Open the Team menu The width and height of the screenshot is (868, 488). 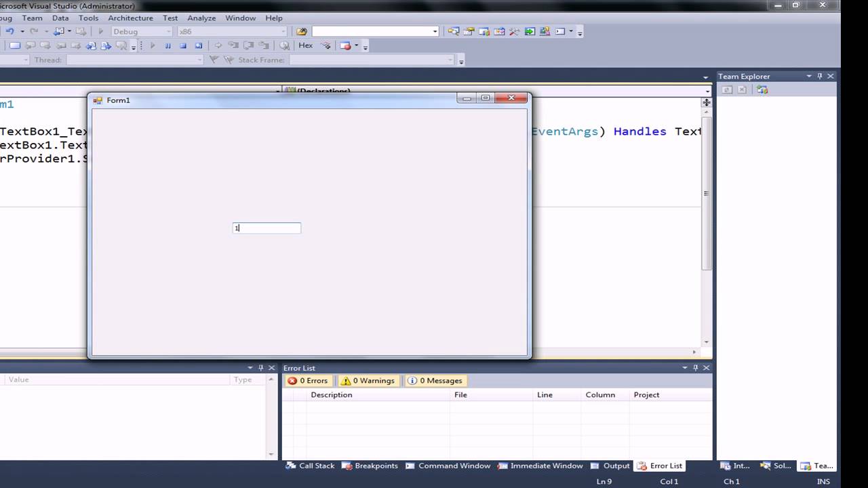[x=32, y=18]
